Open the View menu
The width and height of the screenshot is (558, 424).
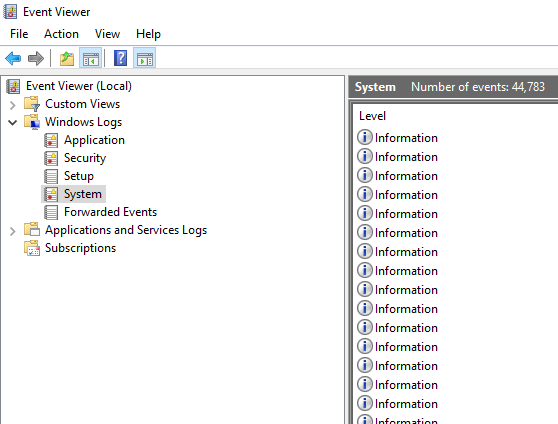[x=107, y=34]
